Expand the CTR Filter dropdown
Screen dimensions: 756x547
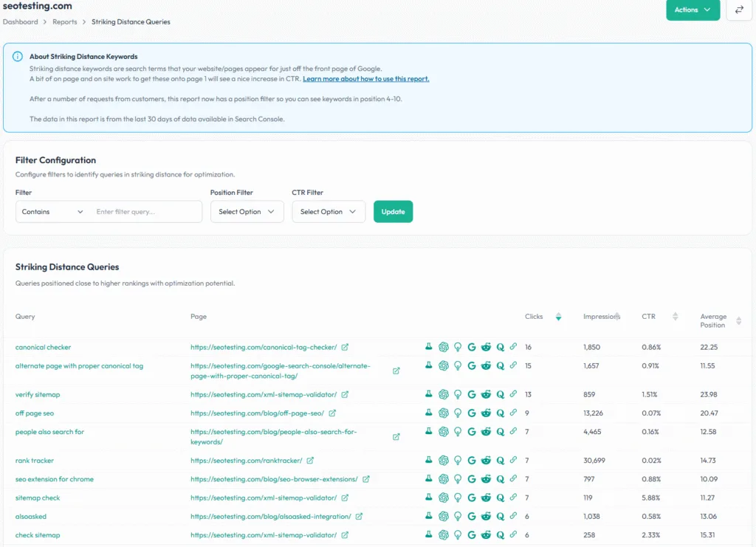pos(328,211)
